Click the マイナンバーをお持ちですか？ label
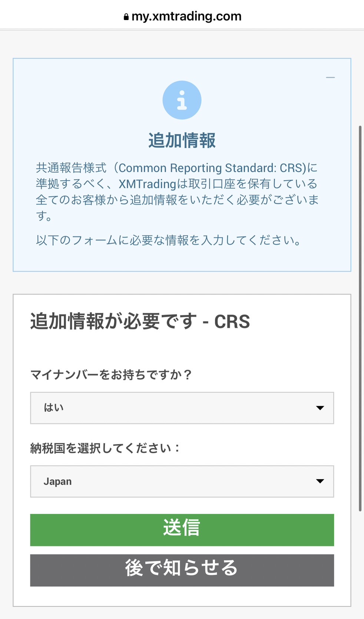Viewport: 364px width, 619px height. 111,375
